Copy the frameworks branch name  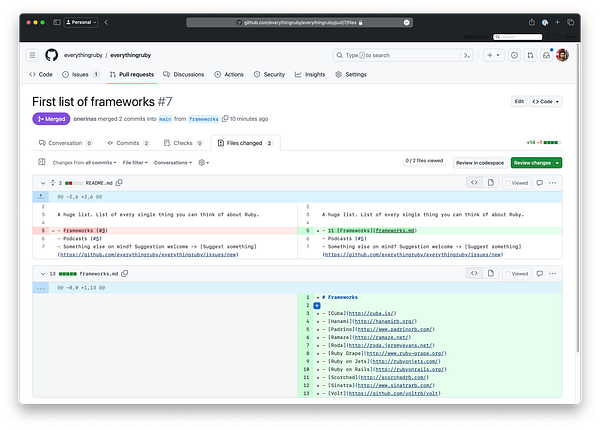pos(225,119)
